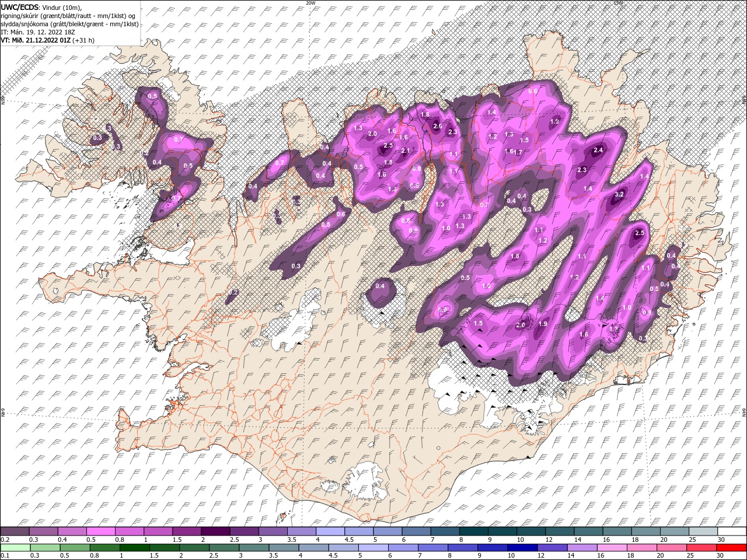Click the 30 label in the upper legend row
The width and height of the screenshot is (747, 560).
click(x=721, y=540)
